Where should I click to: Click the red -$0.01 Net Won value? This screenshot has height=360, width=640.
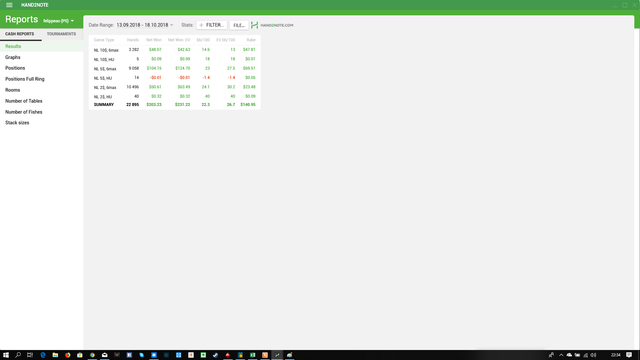pyautogui.click(x=156, y=78)
